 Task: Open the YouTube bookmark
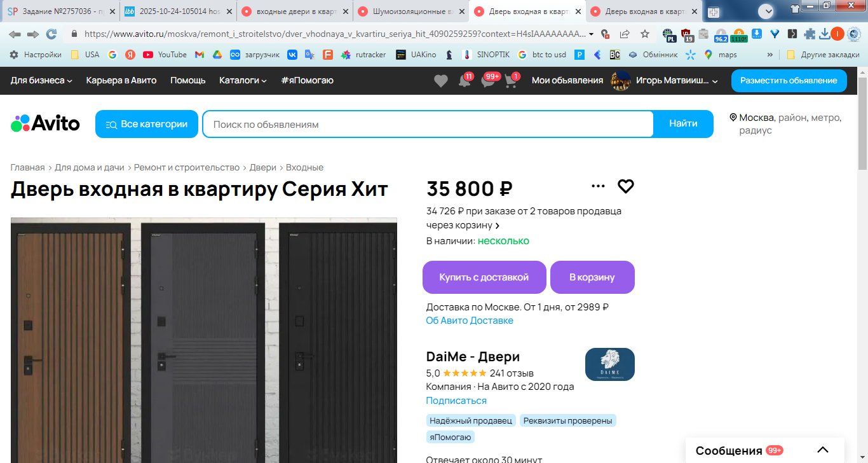coord(165,55)
